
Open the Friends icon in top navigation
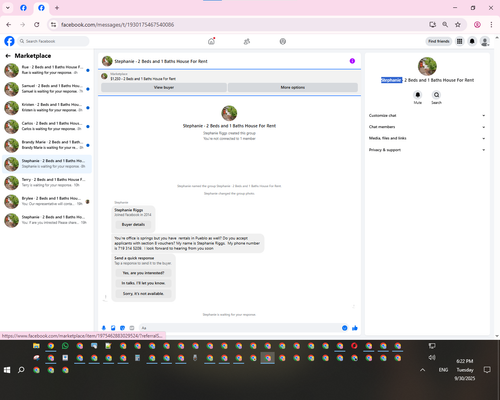[247, 41]
